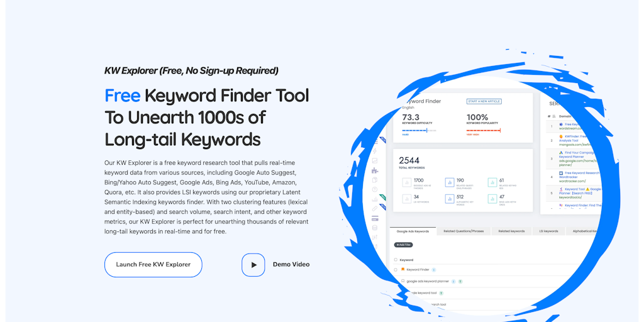Open the line chart icon in the sidebar

(x=375, y=160)
